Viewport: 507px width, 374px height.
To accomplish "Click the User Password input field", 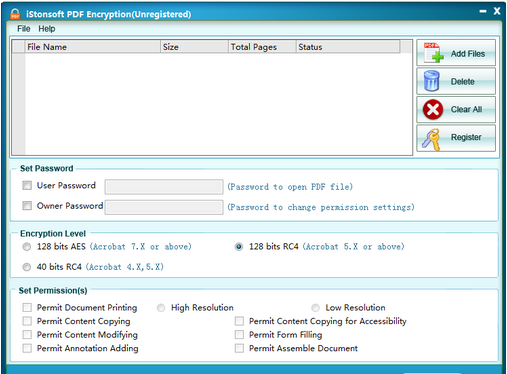I will coord(164,187).
